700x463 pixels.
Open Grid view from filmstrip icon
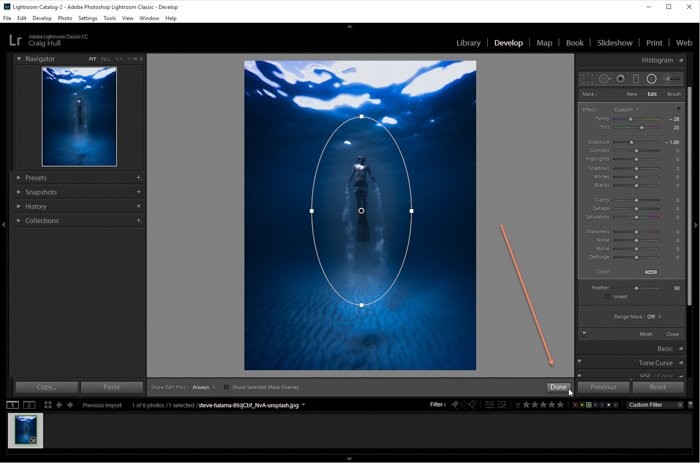[48, 405]
